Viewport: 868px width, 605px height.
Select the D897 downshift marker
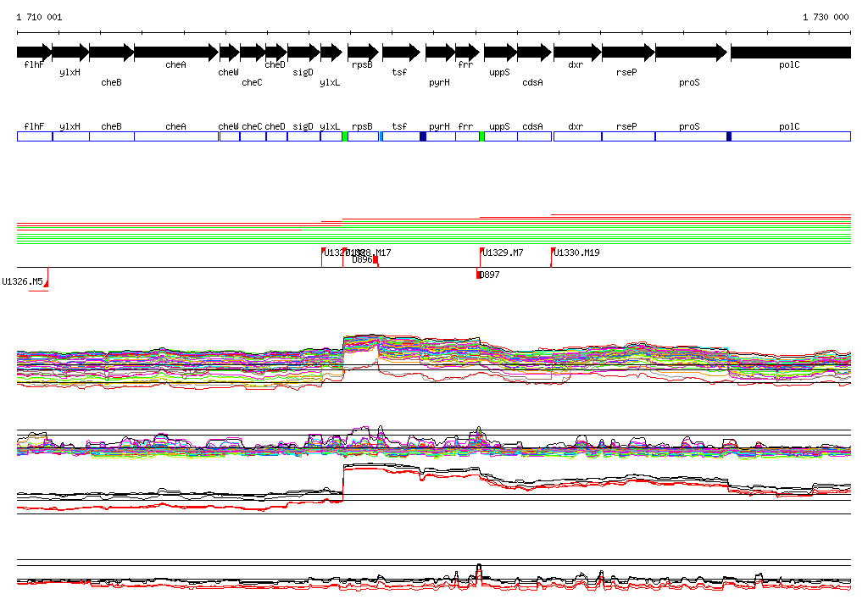tap(479, 274)
